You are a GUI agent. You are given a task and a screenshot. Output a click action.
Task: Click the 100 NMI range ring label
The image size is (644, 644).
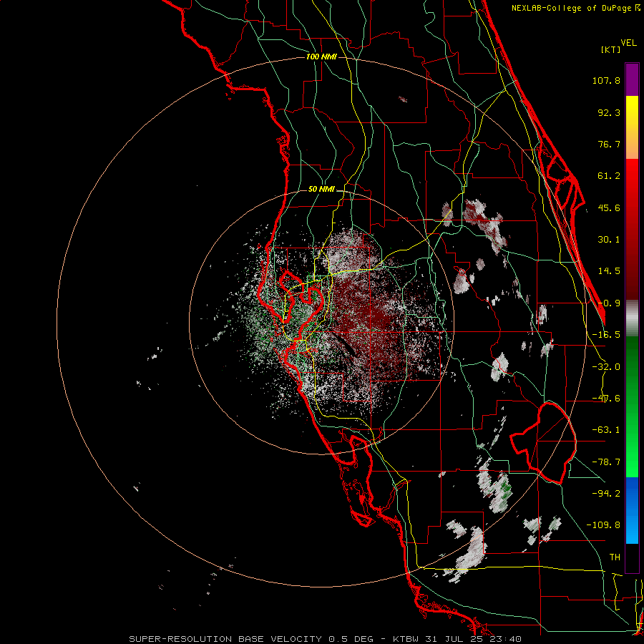321,57
